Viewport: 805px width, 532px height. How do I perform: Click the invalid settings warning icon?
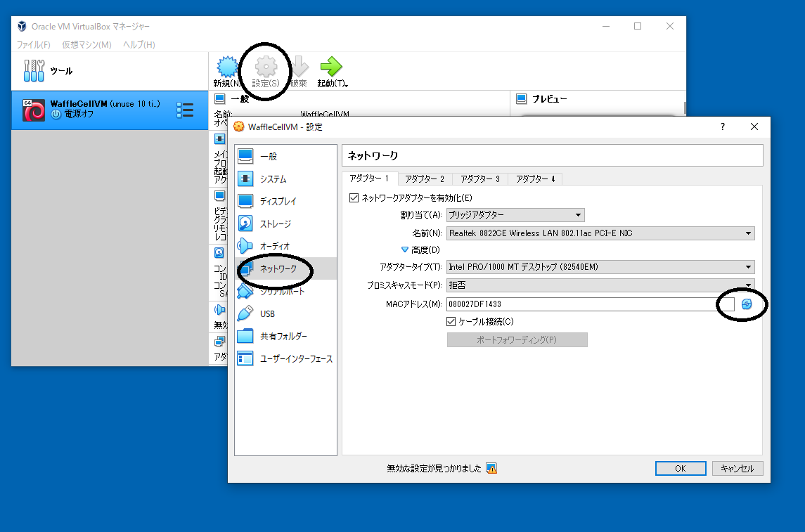coord(491,468)
